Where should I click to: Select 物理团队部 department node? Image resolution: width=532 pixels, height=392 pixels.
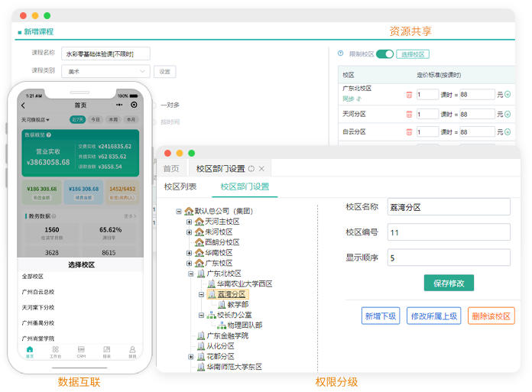point(245,326)
